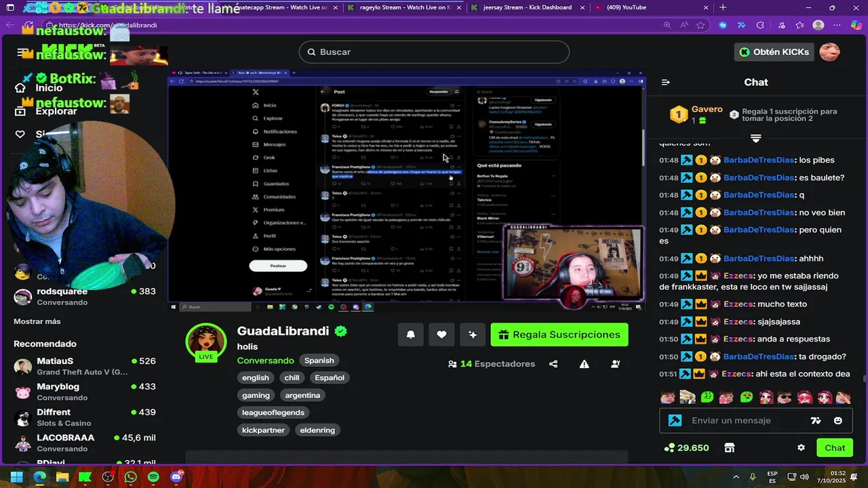Expand the leaderboard chevron under Gavero
The height and width of the screenshot is (488, 868).
coord(755,138)
